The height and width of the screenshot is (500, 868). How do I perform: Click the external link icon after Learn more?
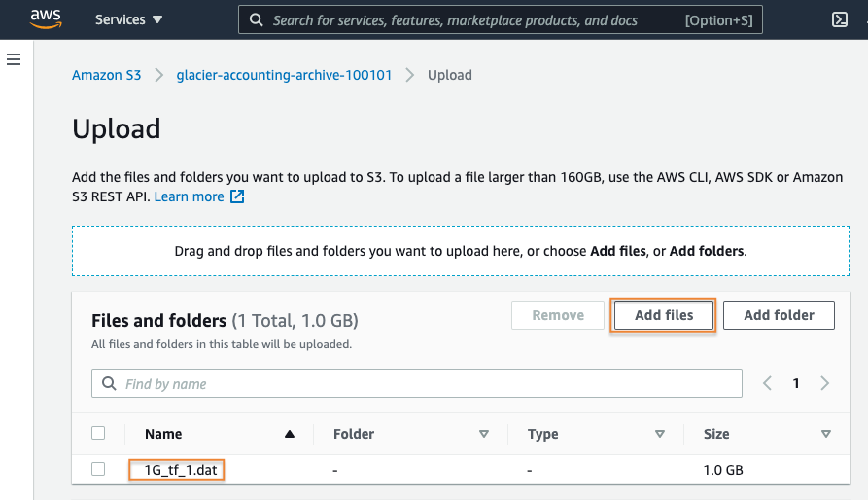(x=237, y=196)
